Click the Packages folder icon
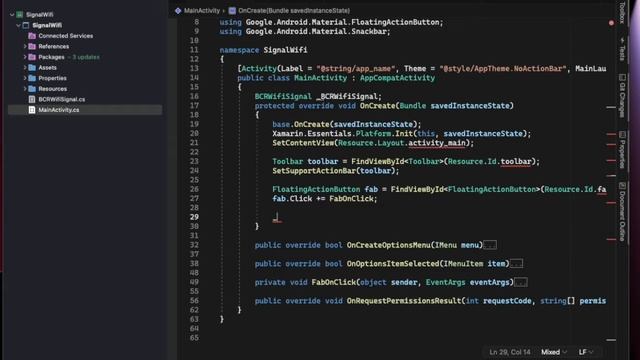 click(x=32, y=57)
